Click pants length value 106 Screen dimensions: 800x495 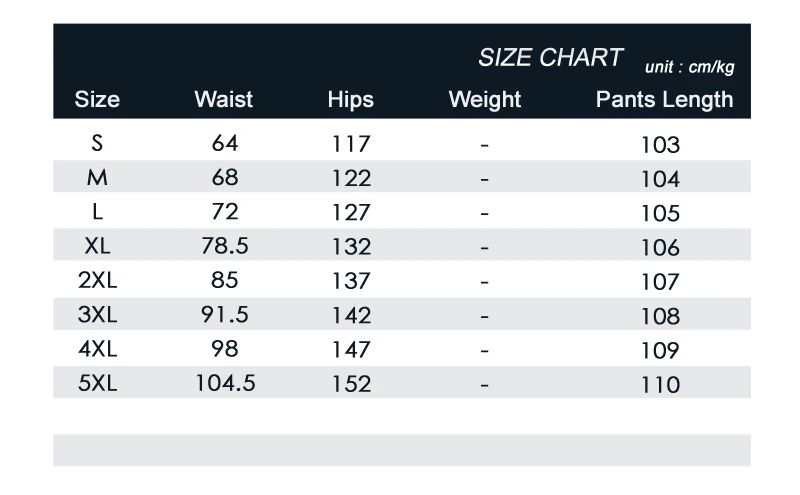click(x=660, y=247)
